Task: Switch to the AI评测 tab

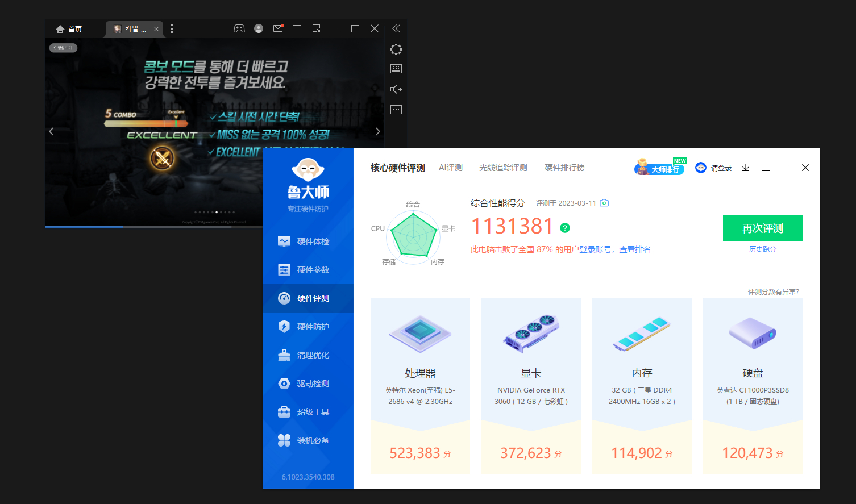Action: pos(451,168)
